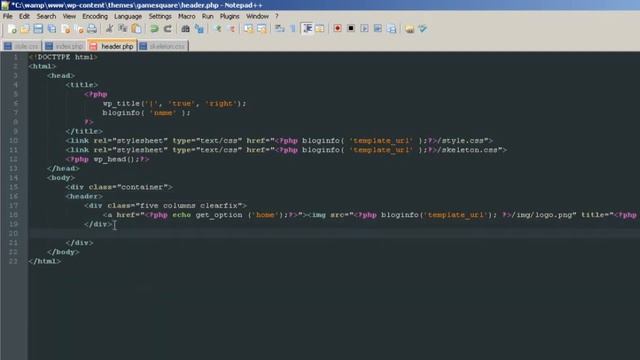Click the yellow plugin icon in toolbar
The width and height of the screenshot is (640, 360).
click(409, 29)
